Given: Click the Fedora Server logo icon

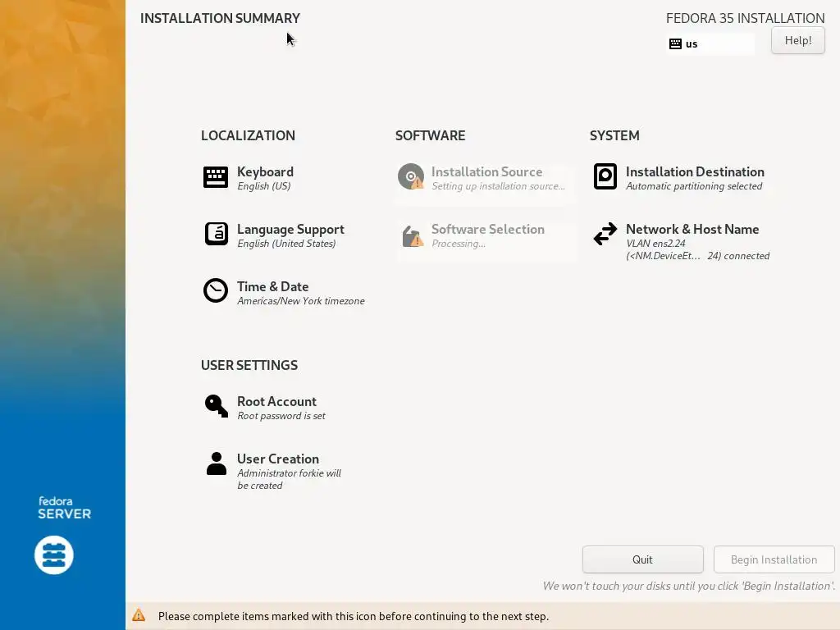Looking at the screenshot, I should click(x=54, y=555).
